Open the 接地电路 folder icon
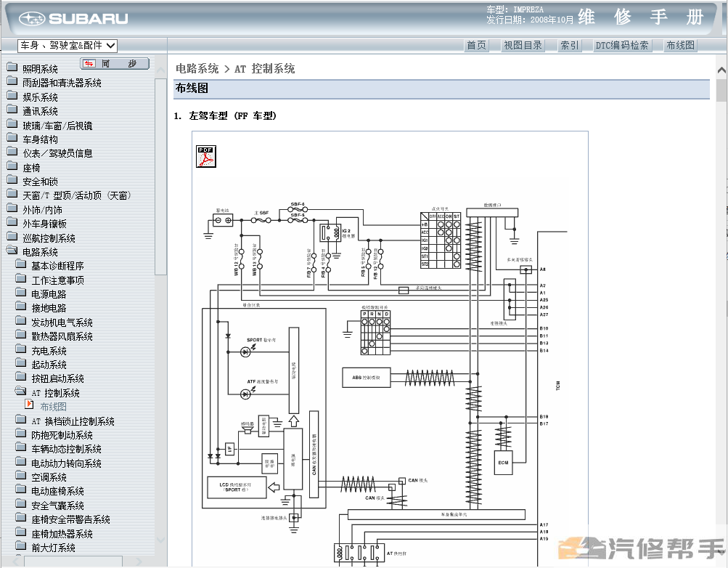728x568 pixels. [x=20, y=307]
